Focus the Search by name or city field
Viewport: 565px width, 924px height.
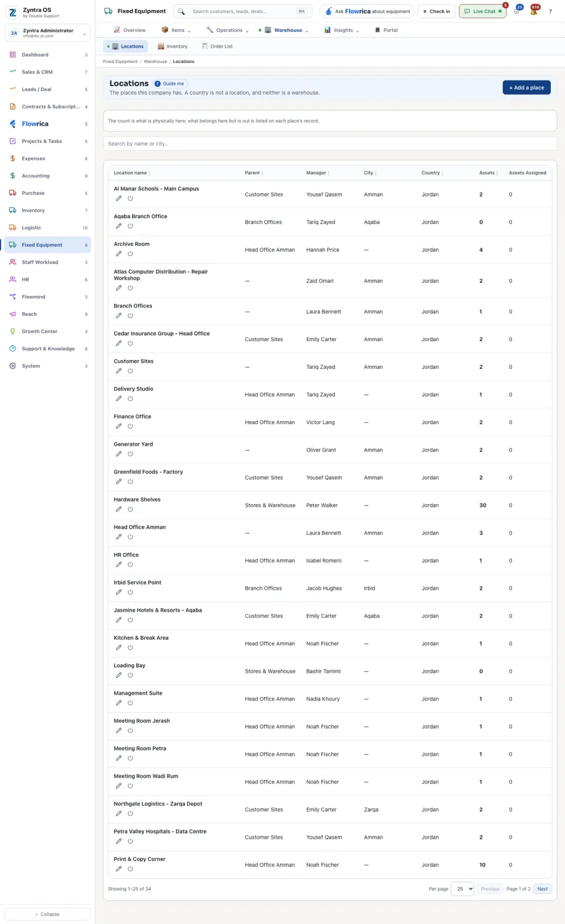pos(330,144)
